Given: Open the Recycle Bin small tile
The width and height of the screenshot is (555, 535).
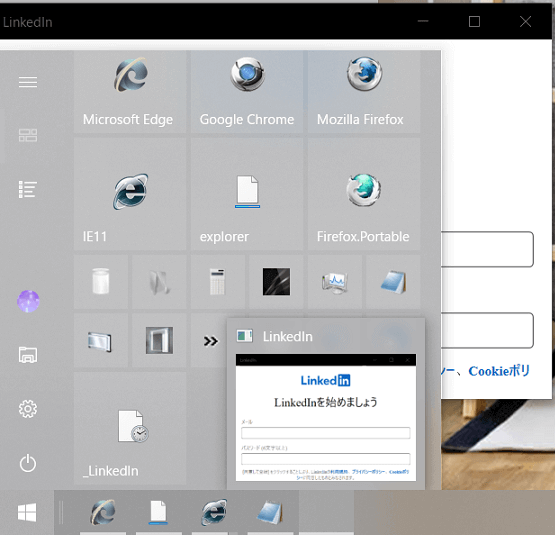Looking at the screenshot, I should [101, 282].
